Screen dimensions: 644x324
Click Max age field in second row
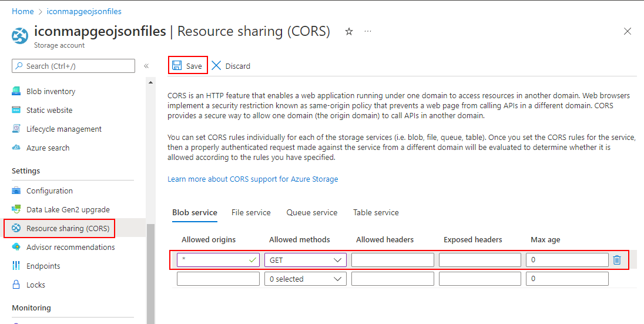click(567, 279)
